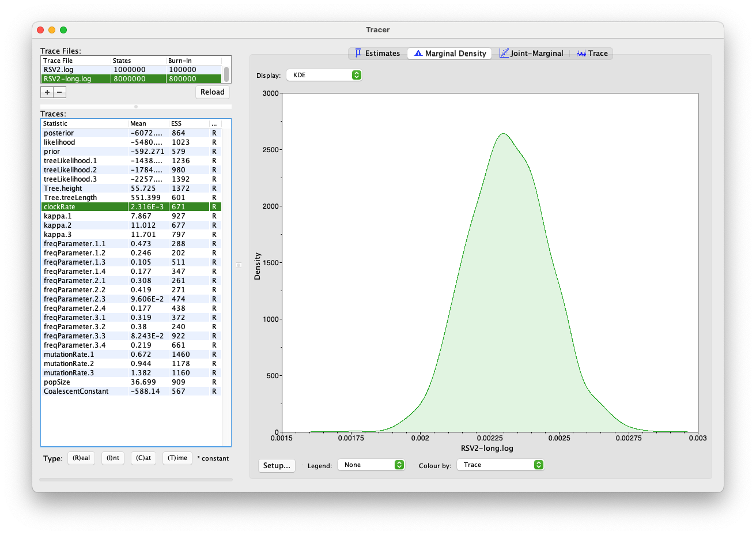
Task: Select freqParameter.2.3 row
Action: [131, 299]
